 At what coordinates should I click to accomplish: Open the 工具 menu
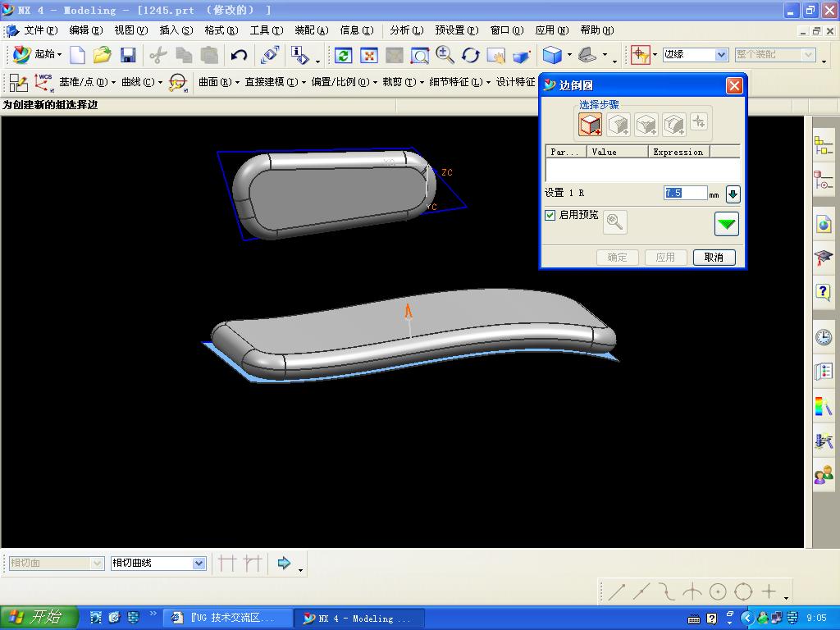(267, 30)
